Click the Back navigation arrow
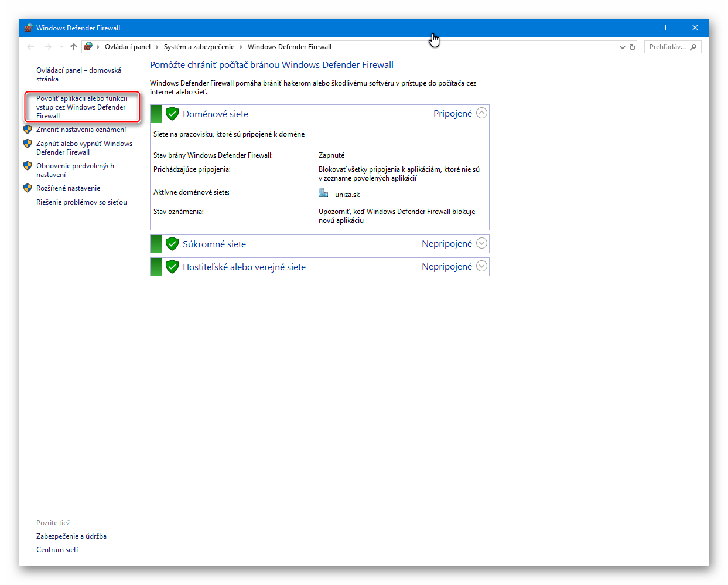The height and width of the screenshot is (585, 728). tap(30, 47)
